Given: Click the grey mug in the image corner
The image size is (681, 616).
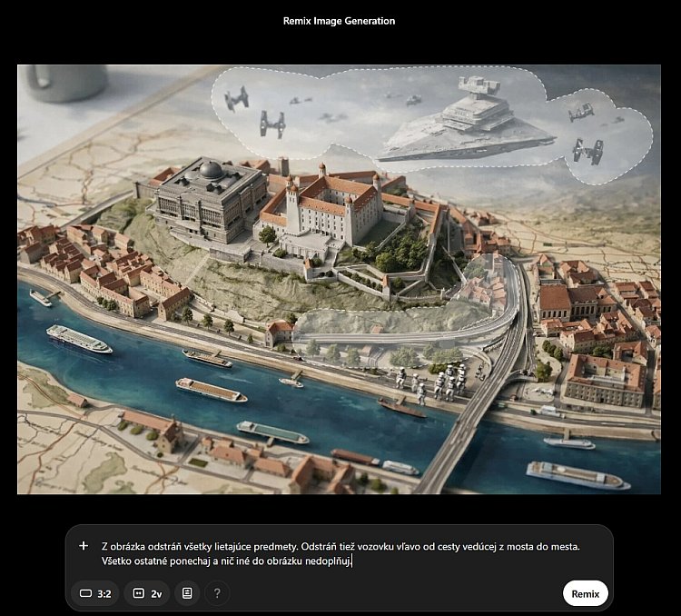Looking at the screenshot, I should pyautogui.click(x=66, y=83).
